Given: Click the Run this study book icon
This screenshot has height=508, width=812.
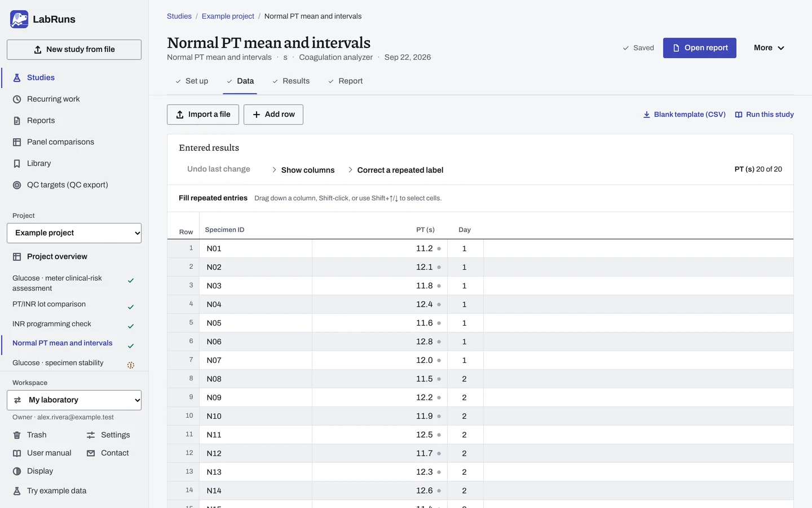Looking at the screenshot, I should click(739, 115).
